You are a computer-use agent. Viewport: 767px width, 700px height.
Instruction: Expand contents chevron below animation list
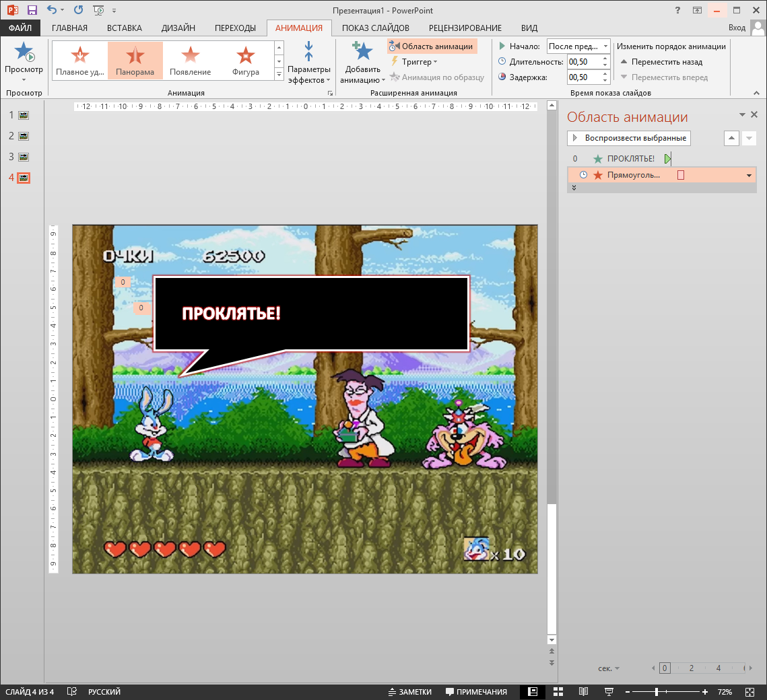[574, 188]
